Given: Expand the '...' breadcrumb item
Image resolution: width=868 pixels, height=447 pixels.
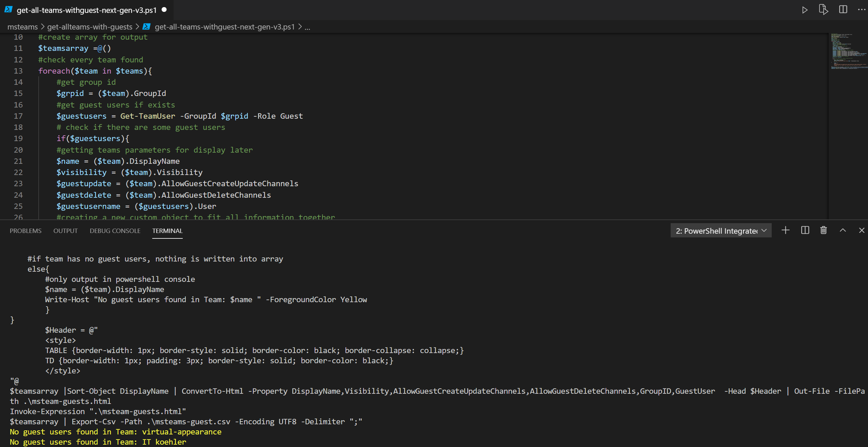Looking at the screenshot, I should [x=307, y=27].
